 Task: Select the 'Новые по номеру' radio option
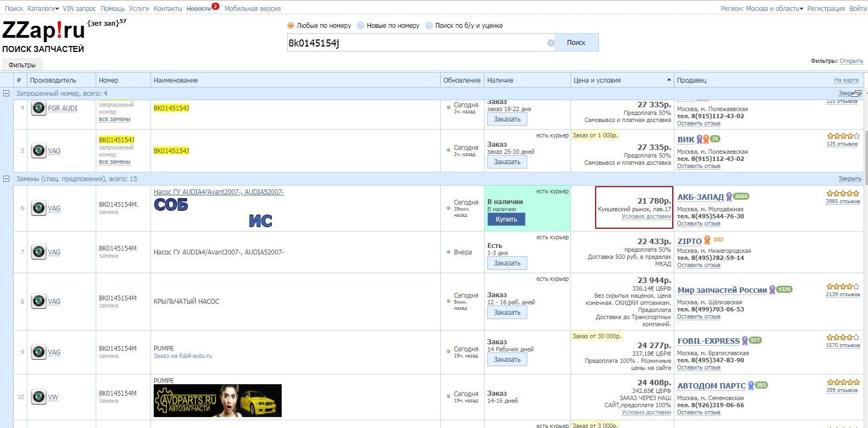361,25
